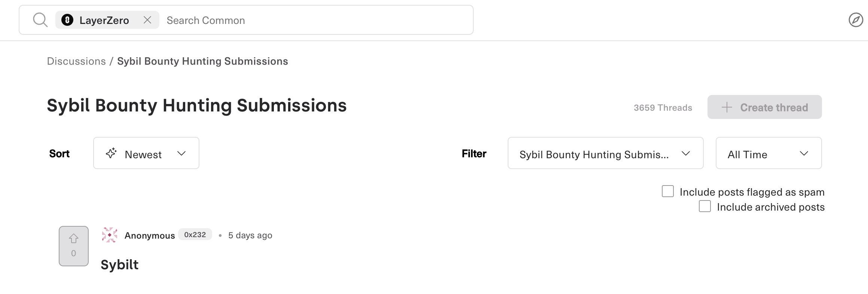This screenshot has width=868, height=294.
Task: Open the Sybilt thread title
Action: [120, 264]
